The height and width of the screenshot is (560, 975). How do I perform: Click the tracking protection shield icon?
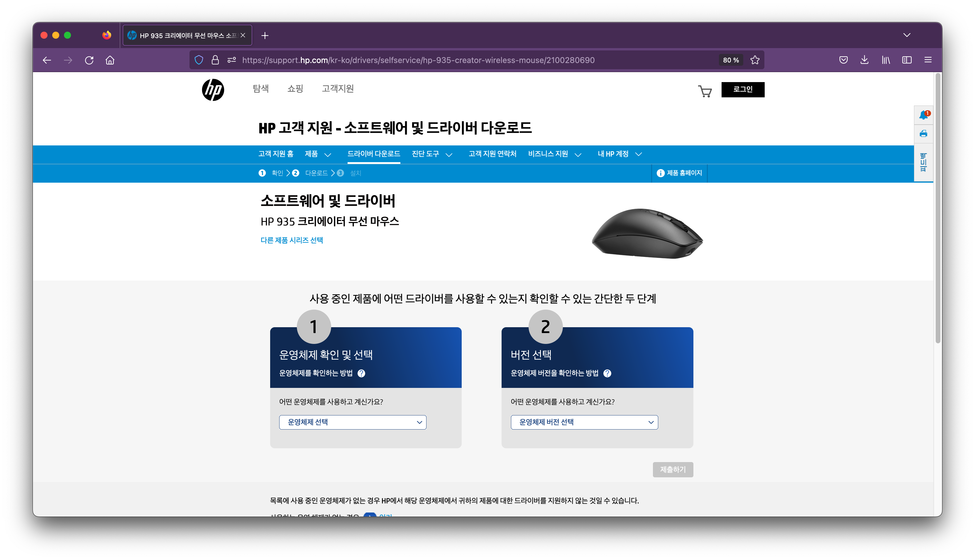(x=199, y=60)
